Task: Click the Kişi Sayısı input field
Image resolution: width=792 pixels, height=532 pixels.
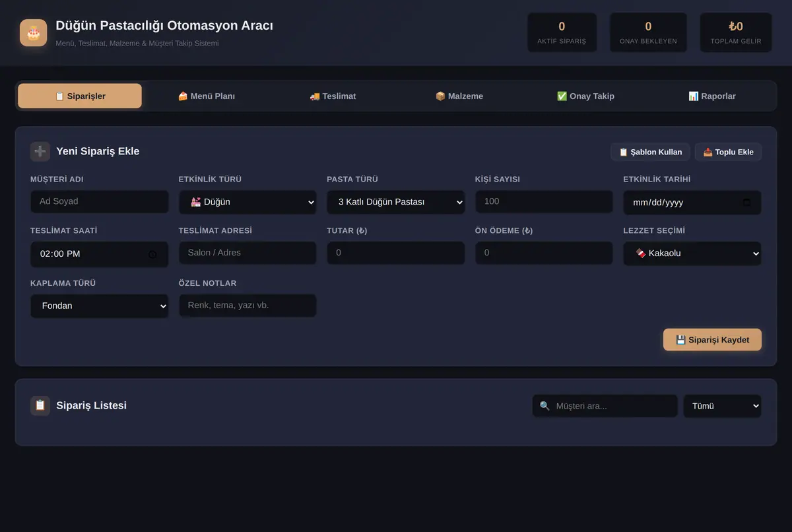Action: point(544,202)
